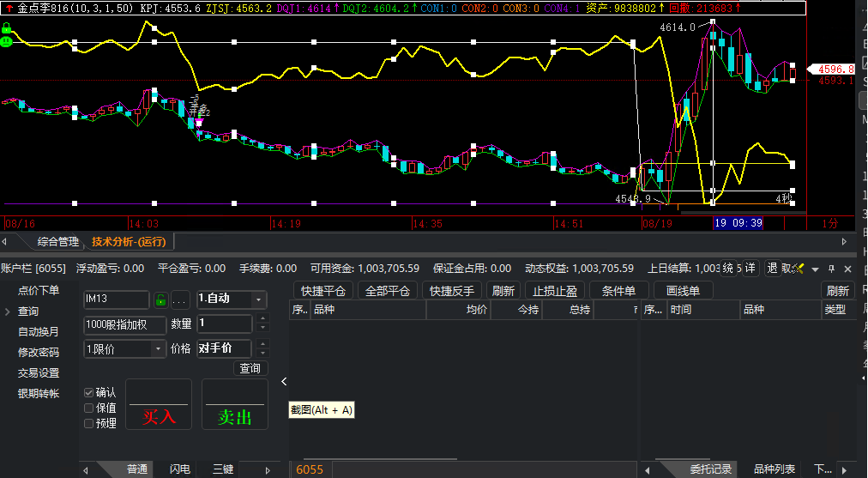Click 刷新 button above 类型 column
This screenshot has height=478, width=868.
[838, 291]
